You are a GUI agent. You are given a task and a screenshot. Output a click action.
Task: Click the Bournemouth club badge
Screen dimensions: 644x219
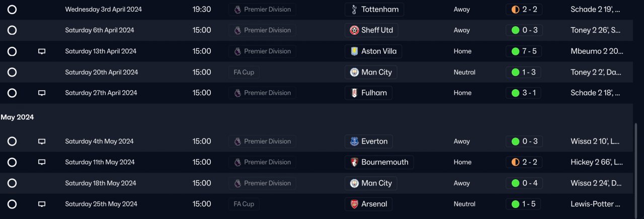click(355, 162)
